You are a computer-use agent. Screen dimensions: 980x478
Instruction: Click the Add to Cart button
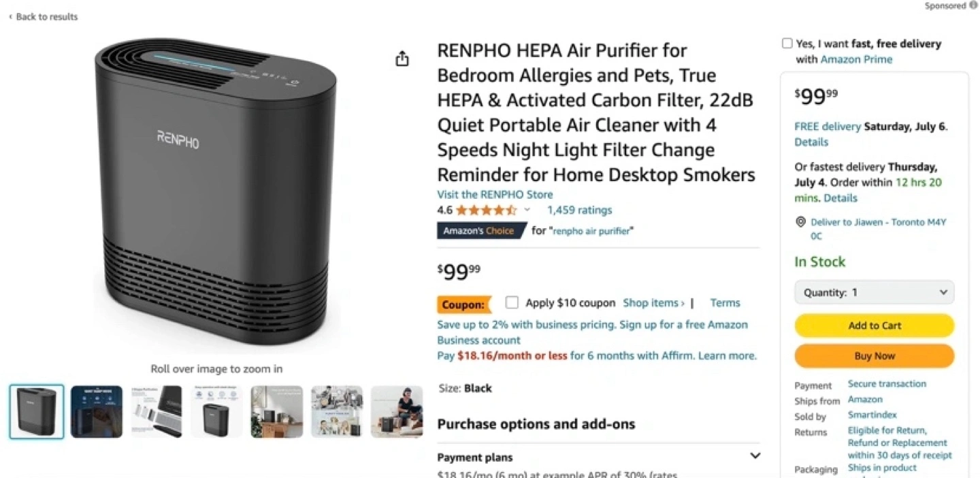pyautogui.click(x=875, y=325)
